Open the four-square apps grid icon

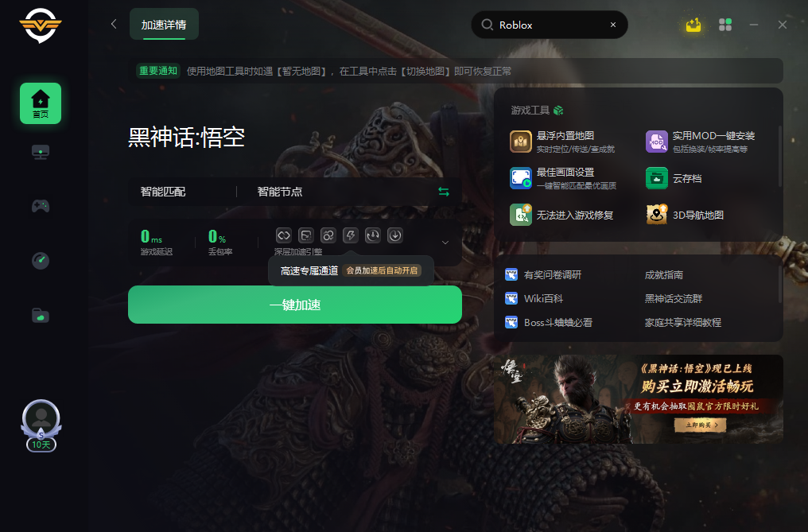click(725, 25)
